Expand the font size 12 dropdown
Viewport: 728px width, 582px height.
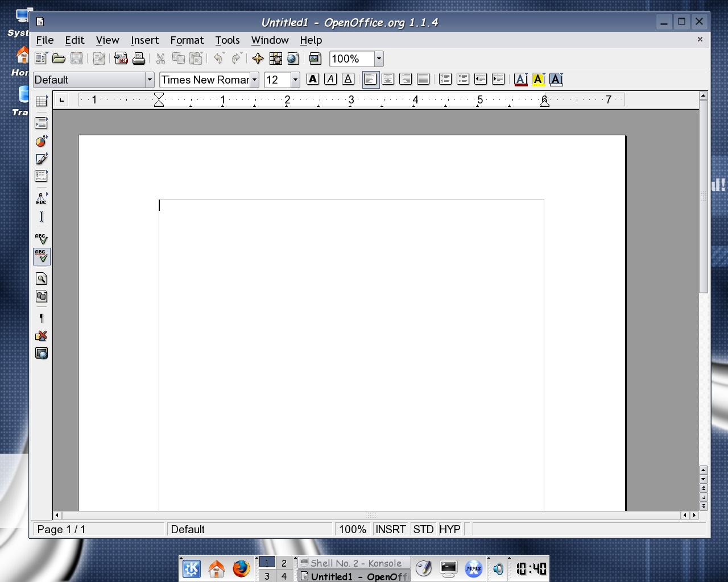(295, 80)
